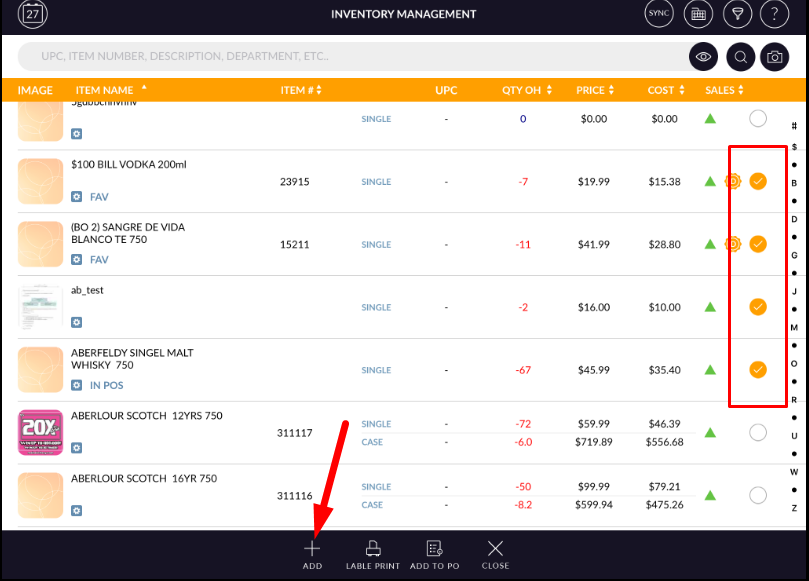809x581 pixels.
Task: Sort items by the Price column
Action: (x=596, y=90)
